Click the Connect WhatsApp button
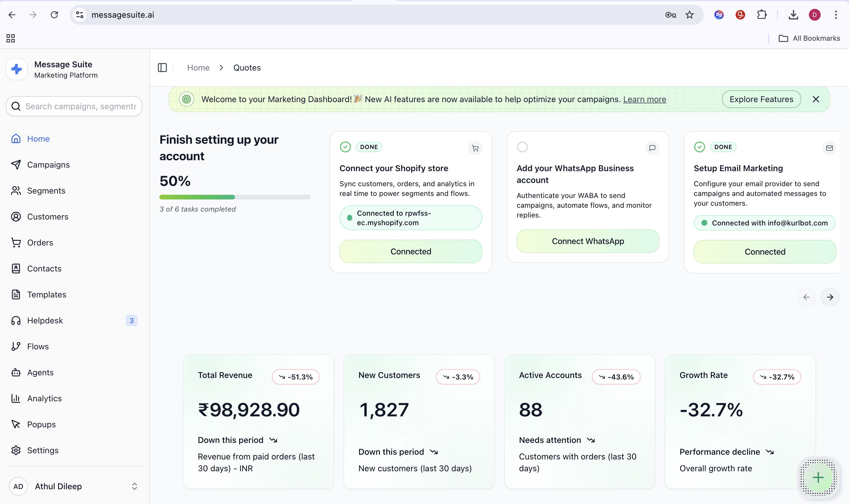849x504 pixels. [x=587, y=241]
